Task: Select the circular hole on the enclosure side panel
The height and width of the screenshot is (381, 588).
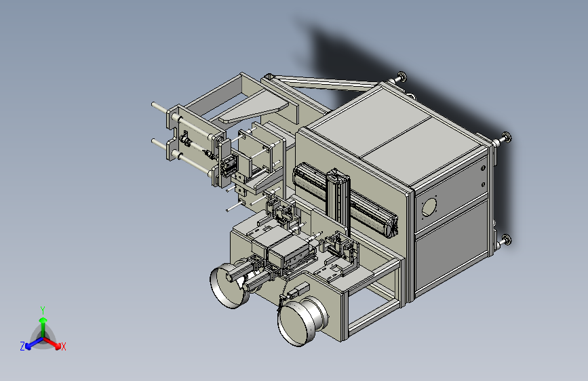Action: point(429,207)
